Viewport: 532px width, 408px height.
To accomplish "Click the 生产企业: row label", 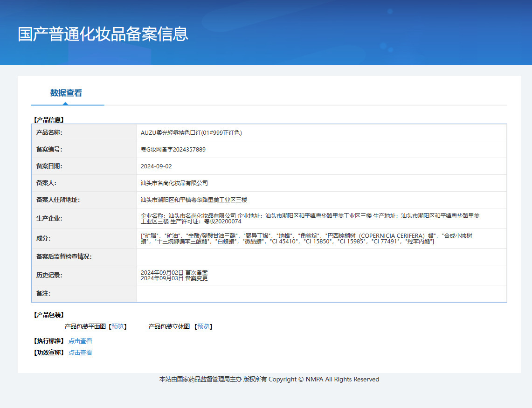I will pos(49,219).
